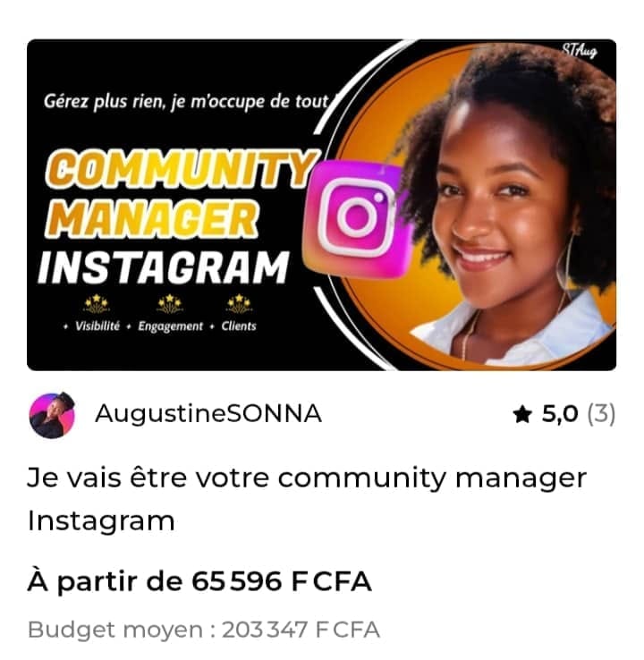The width and height of the screenshot is (644, 660).
Task: Click the review count (3)
Action: pyautogui.click(x=601, y=413)
